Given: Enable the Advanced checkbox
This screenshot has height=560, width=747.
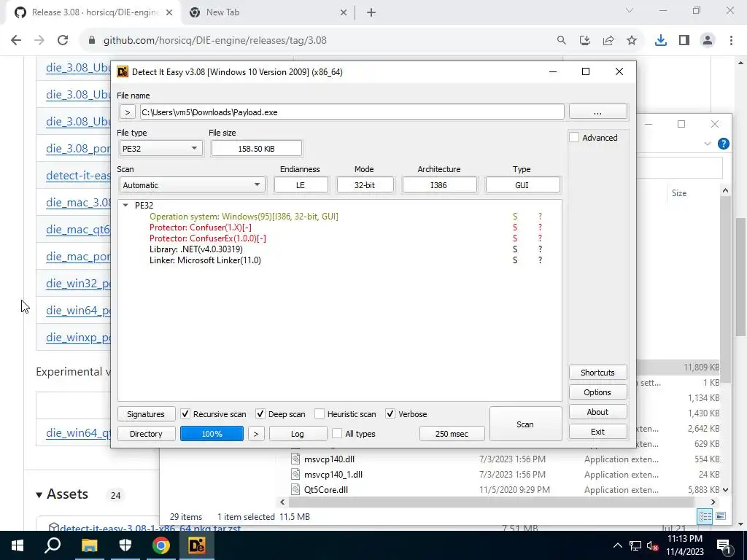Looking at the screenshot, I should (x=575, y=138).
